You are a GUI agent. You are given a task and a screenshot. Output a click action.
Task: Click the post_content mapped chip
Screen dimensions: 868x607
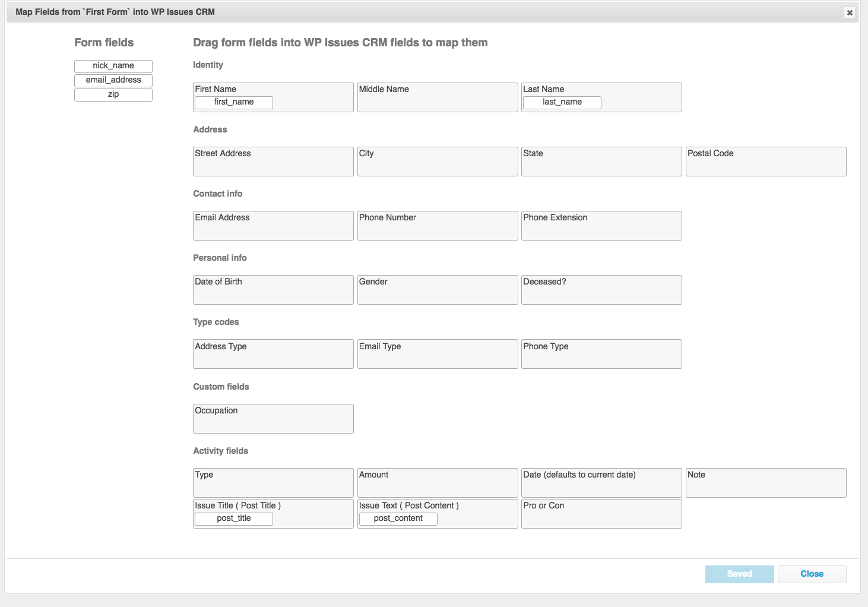tap(398, 519)
